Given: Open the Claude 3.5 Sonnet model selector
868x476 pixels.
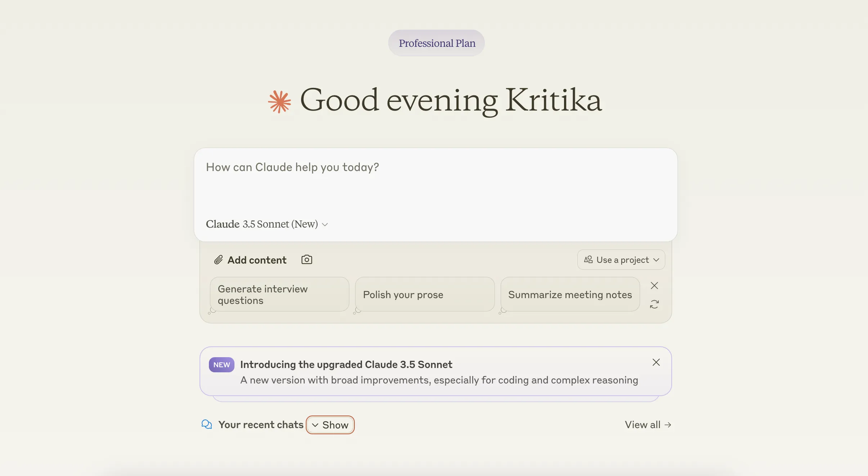Looking at the screenshot, I should tap(267, 224).
